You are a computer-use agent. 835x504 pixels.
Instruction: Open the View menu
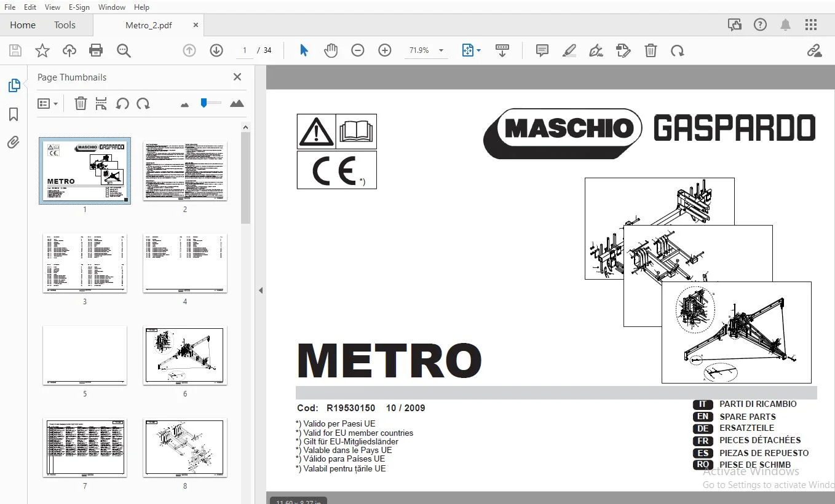(53, 7)
